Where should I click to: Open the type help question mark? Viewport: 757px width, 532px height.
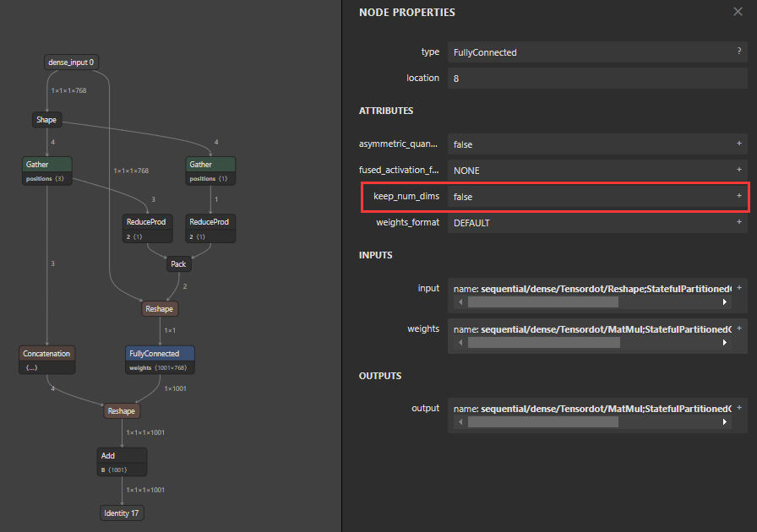click(x=739, y=51)
